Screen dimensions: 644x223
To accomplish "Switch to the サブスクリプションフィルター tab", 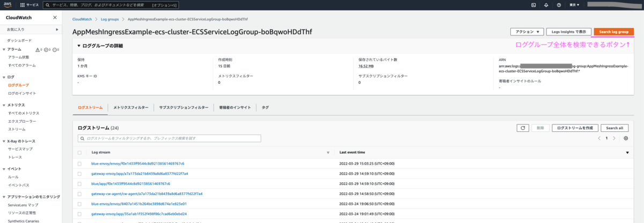I will (184, 108).
